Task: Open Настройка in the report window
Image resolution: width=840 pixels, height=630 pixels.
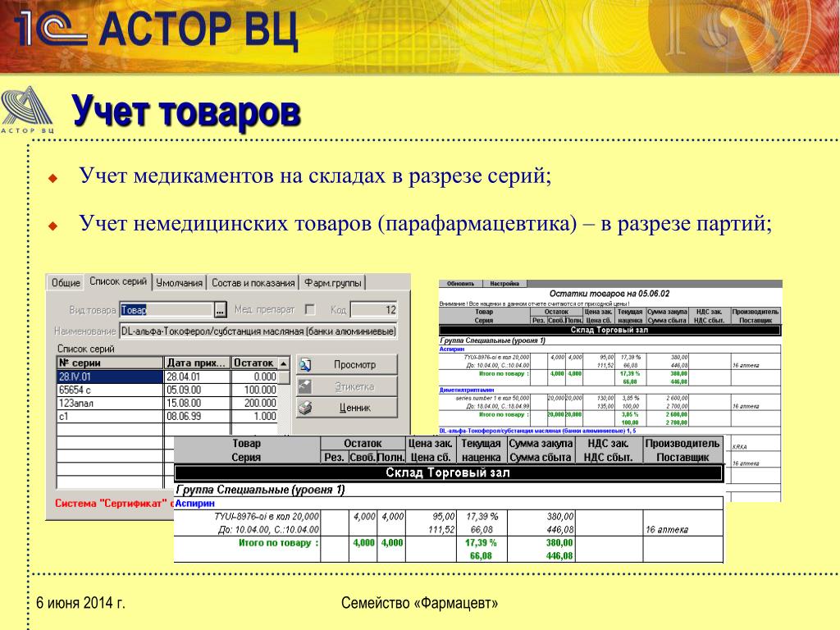Action: 504,284
